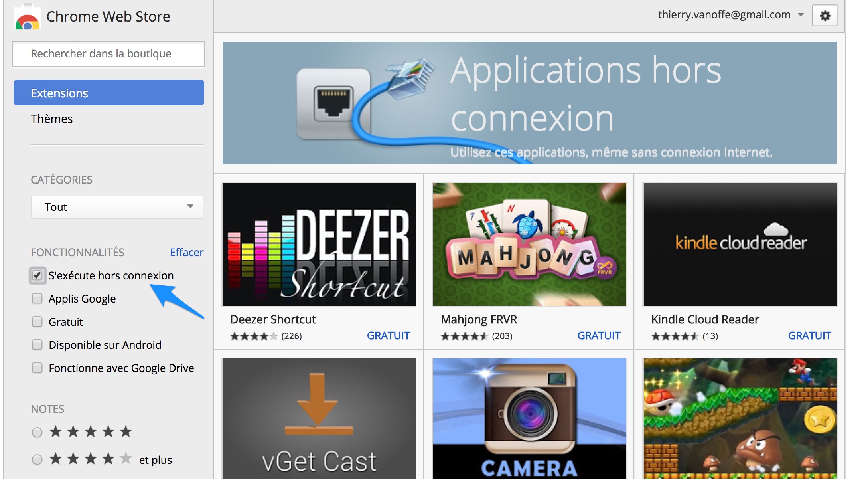Open the Mahjong FRVR app thumbnail

tap(529, 244)
